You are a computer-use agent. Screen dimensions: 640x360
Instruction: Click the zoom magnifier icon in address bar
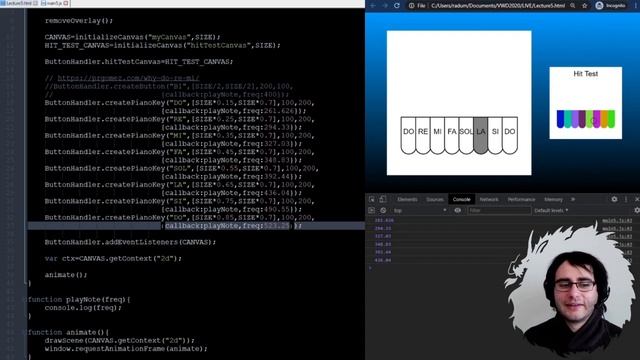pos(573,6)
